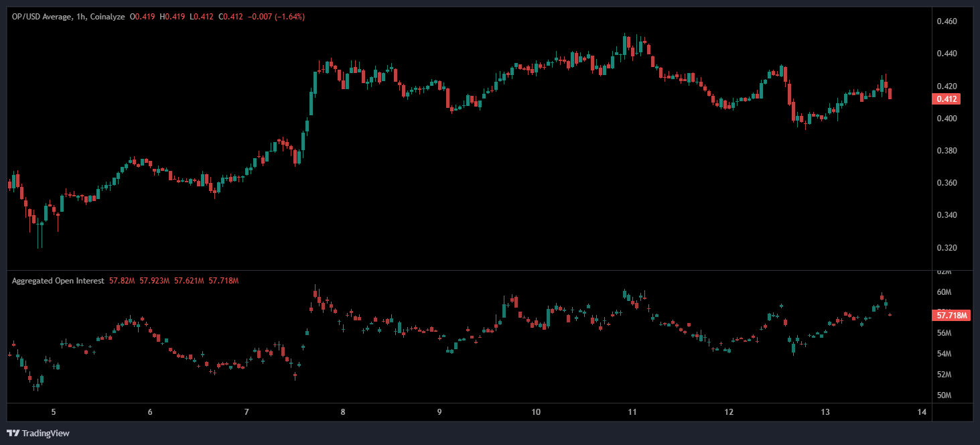Click date 13 on the time axis
Image resolution: width=980 pixels, height=445 pixels.
pos(825,412)
